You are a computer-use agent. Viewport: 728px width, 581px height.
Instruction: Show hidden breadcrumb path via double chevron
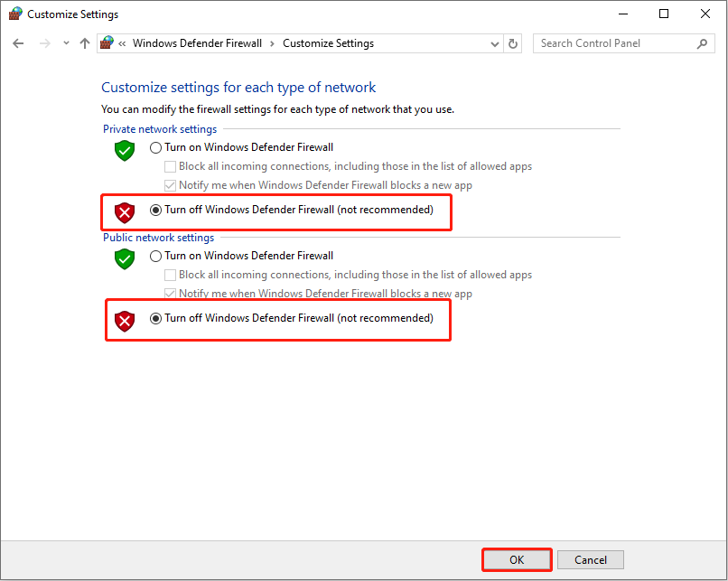[x=122, y=43]
